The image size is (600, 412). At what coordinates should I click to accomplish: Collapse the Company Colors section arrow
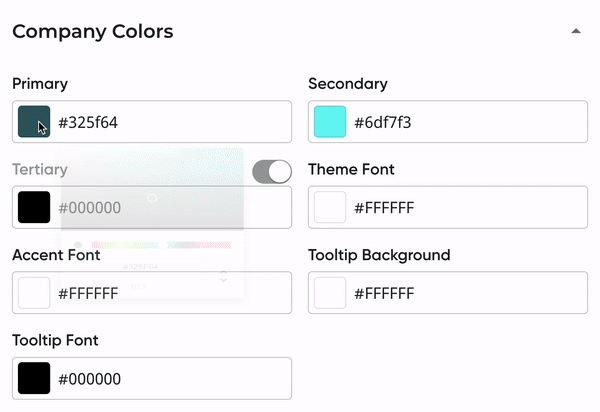click(576, 31)
